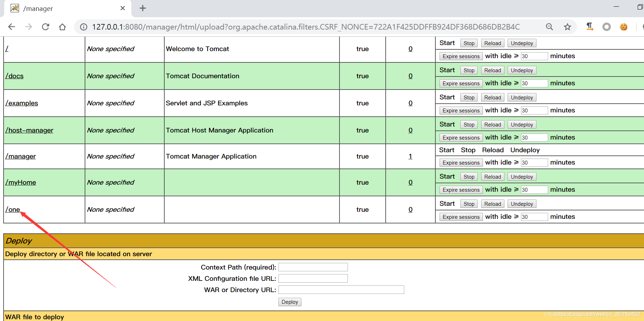Stop the /host-manager application
The height and width of the screenshot is (321, 644).
coord(469,125)
